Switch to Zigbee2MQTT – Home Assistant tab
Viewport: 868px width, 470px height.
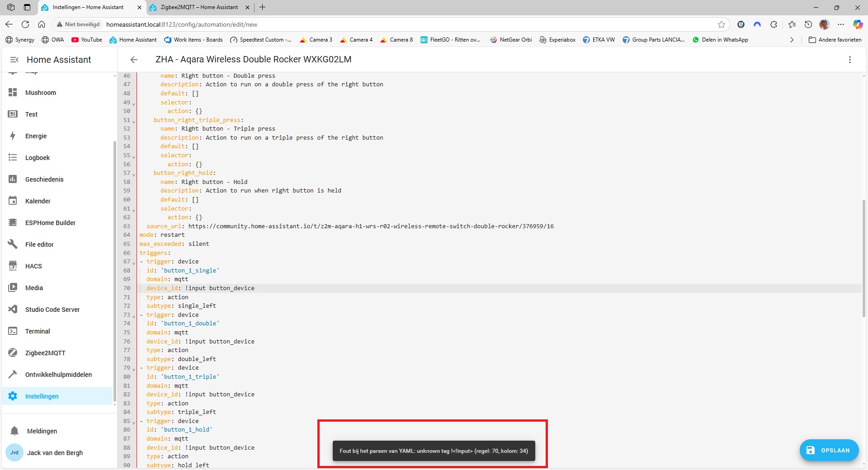click(x=199, y=7)
